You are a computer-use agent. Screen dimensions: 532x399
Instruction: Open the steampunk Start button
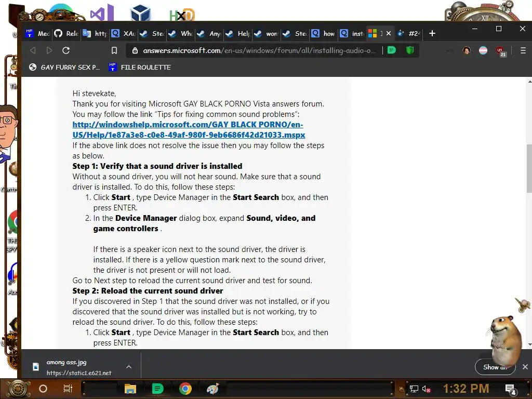point(18,389)
